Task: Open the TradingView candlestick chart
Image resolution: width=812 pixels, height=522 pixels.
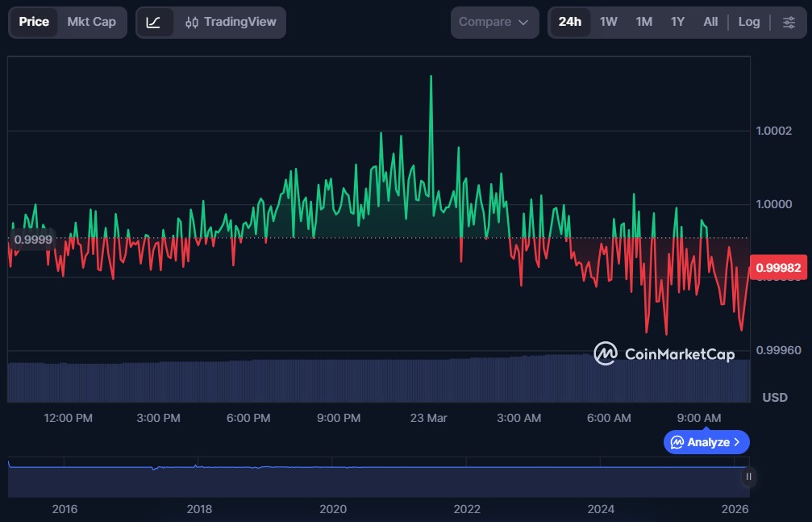Action: coord(231,23)
